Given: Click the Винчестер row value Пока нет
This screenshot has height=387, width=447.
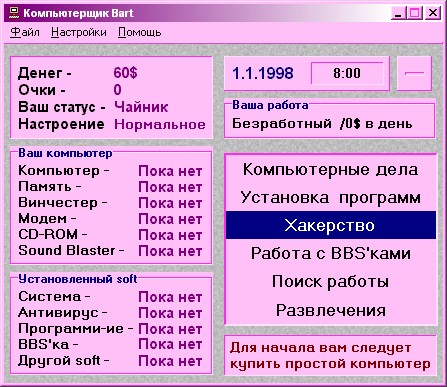Looking at the screenshot, I should tap(170, 203).
